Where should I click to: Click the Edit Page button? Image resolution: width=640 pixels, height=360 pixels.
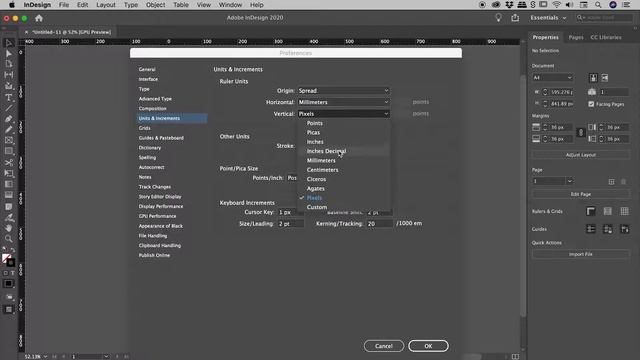click(x=580, y=194)
